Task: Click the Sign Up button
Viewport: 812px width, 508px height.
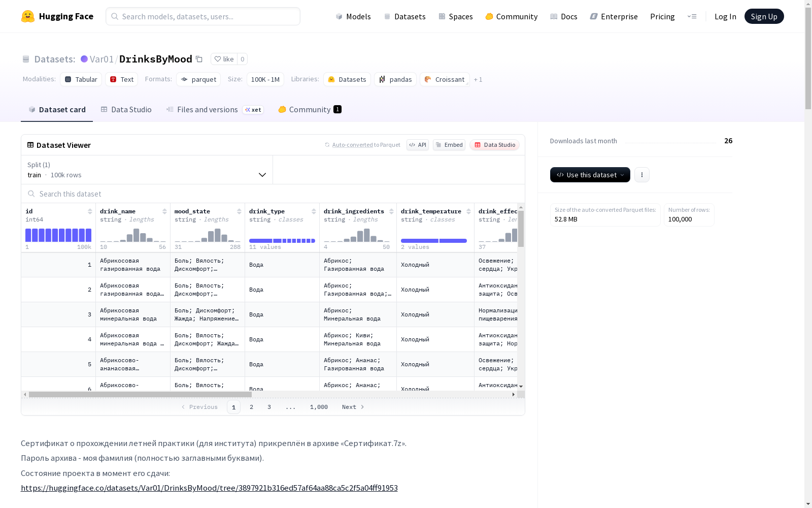Action: pyautogui.click(x=764, y=16)
